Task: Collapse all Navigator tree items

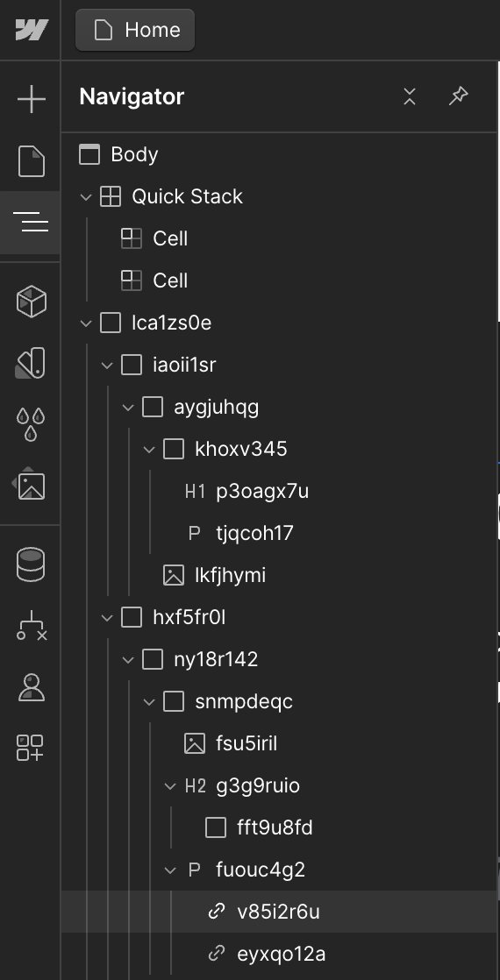Action: pyautogui.click(x=410, y=96)
